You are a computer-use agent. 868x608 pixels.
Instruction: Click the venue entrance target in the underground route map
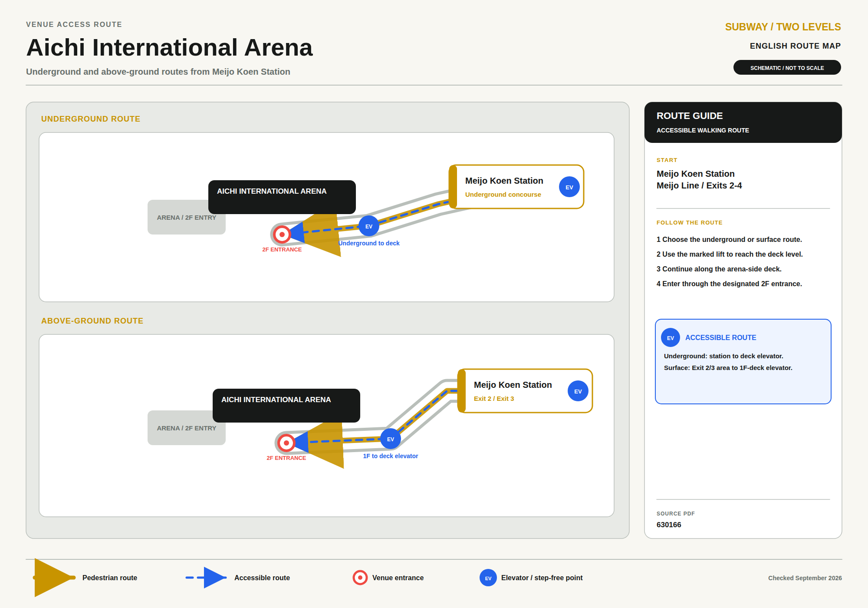[282, 235]
